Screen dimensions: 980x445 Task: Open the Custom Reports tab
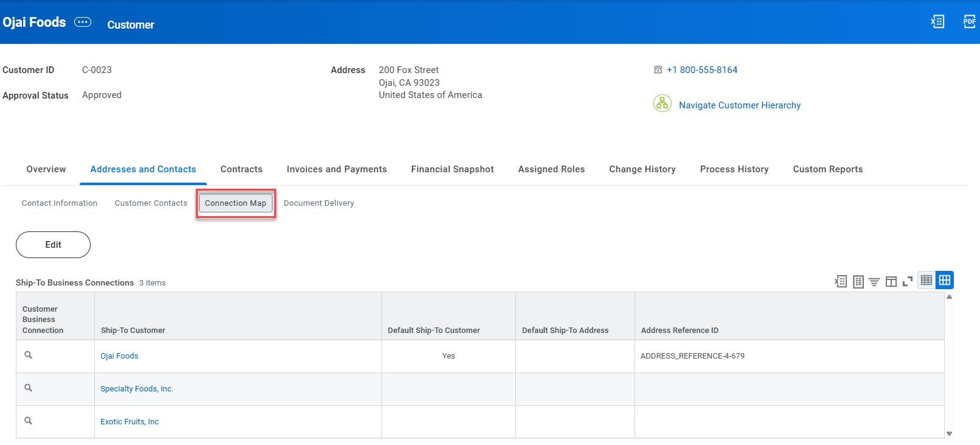click(x=828, y=169)
